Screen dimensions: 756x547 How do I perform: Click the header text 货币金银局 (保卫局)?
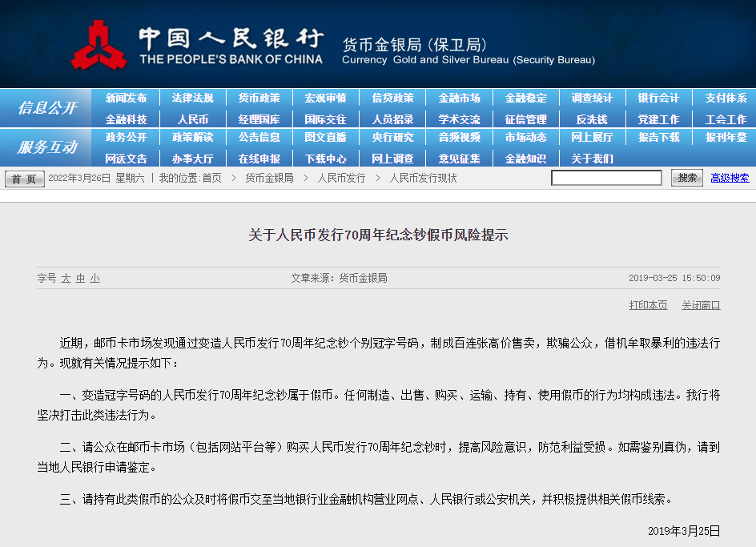point(415,45)
